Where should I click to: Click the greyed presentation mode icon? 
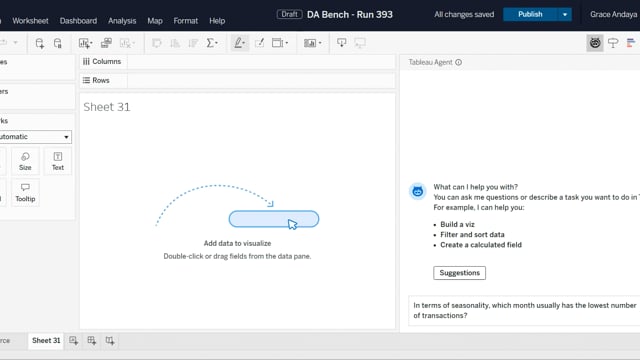coord(360,42)
